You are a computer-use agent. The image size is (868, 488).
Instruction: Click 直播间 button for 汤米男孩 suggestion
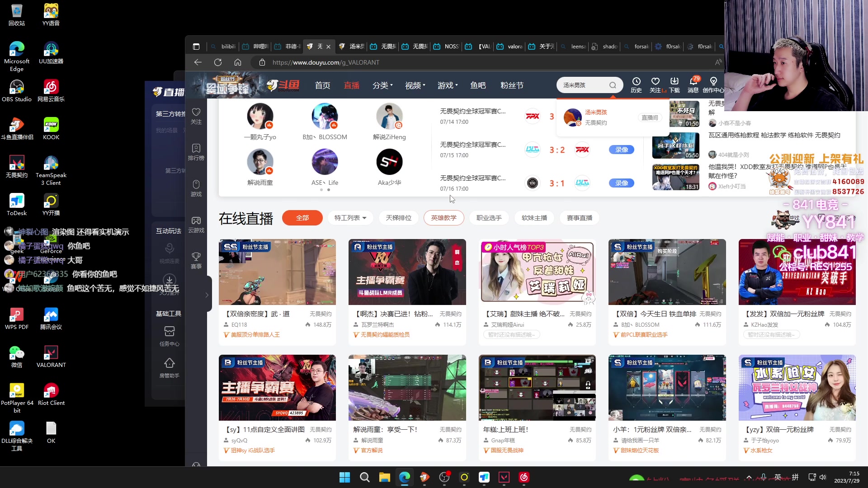(650, 117)
